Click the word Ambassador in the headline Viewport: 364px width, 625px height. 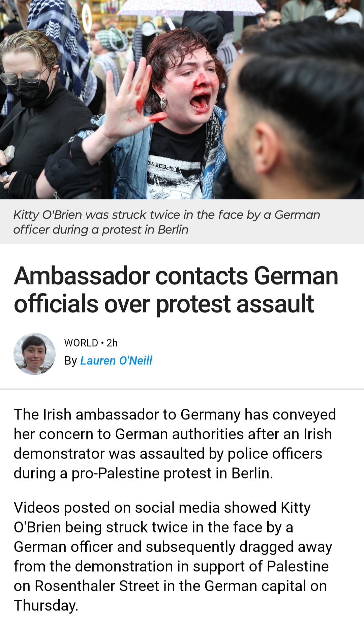tap(82, 276)
